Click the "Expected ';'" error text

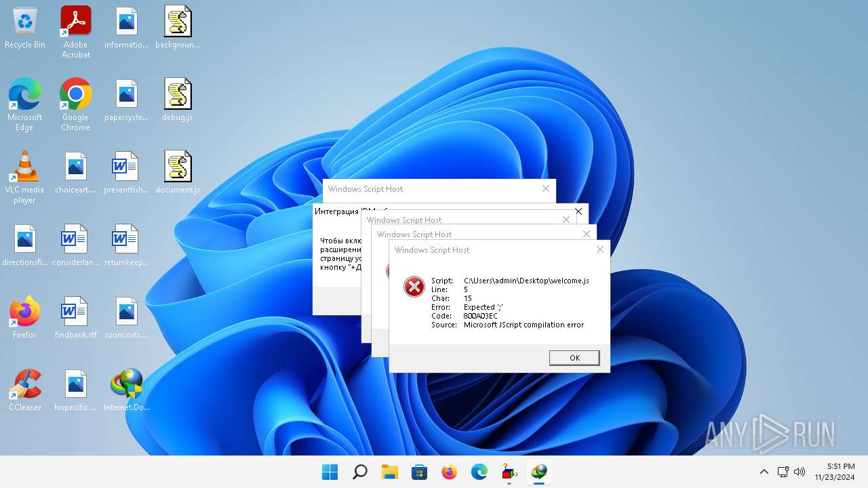click(483, 307)
